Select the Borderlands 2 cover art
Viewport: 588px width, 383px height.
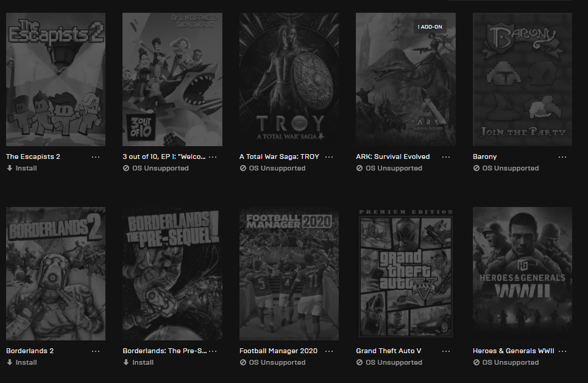(55, 273)
